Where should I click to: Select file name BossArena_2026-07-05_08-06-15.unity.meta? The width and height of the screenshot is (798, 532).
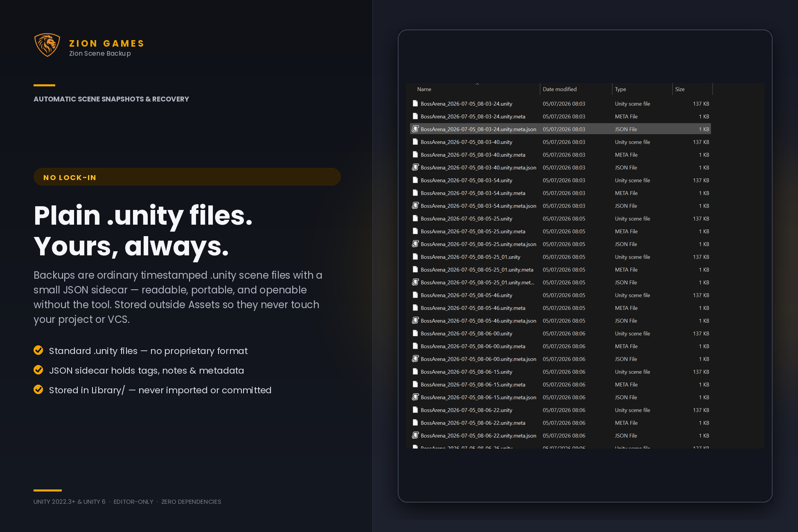click(473, 385)
